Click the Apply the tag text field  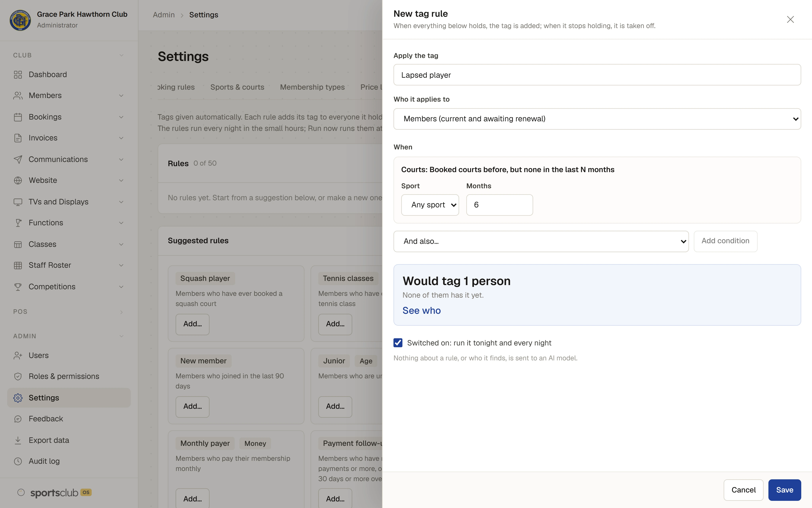pos(597,75)
